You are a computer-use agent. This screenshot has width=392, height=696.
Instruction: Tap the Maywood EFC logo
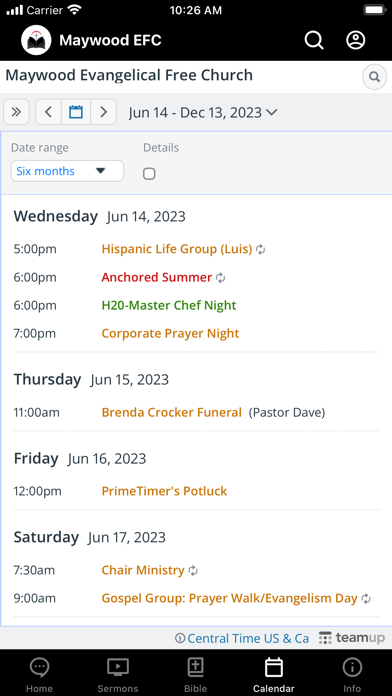(36, 40)
